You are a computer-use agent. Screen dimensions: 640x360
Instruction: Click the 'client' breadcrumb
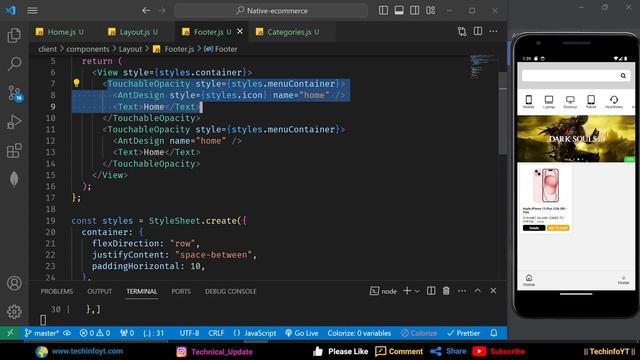click(x=47, y=49)
